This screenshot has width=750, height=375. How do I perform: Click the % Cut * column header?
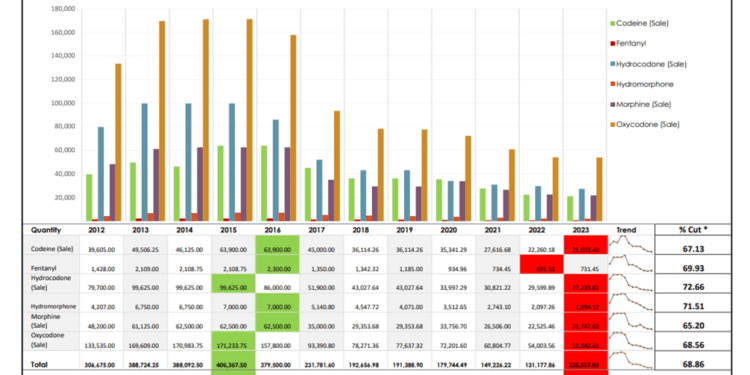tap(693, 230)
